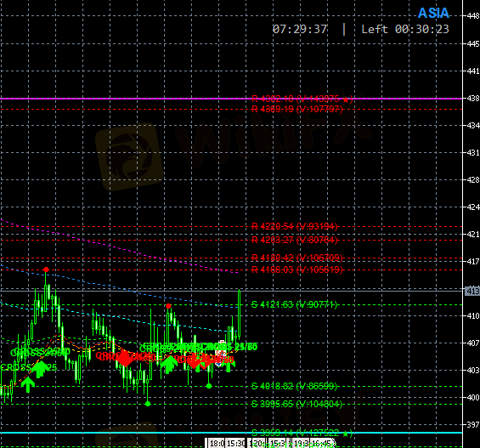Select the lowest green arrow above S 4018.82
The height and width of the screenshot is (448, 480).
pos(28,384)
